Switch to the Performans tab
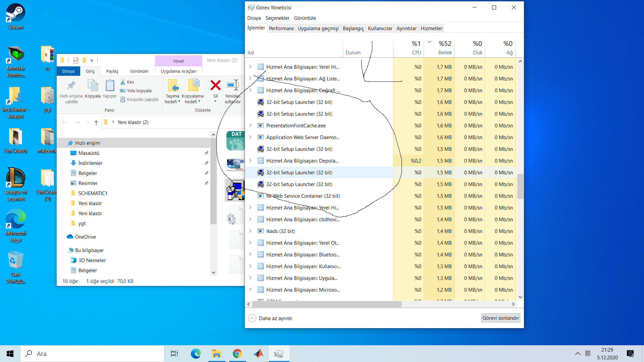Image resolution: width=644 pixels, height=362 pixels. point(281,28)
